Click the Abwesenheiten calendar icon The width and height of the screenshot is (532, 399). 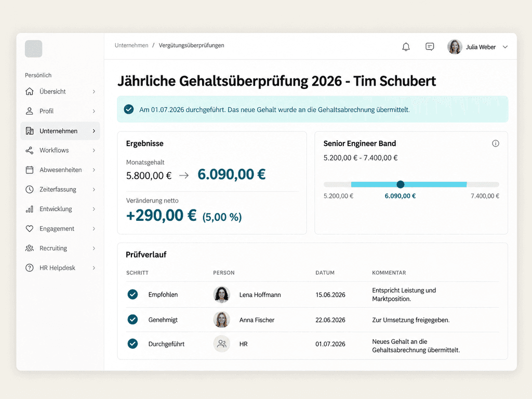coord(30,170)
